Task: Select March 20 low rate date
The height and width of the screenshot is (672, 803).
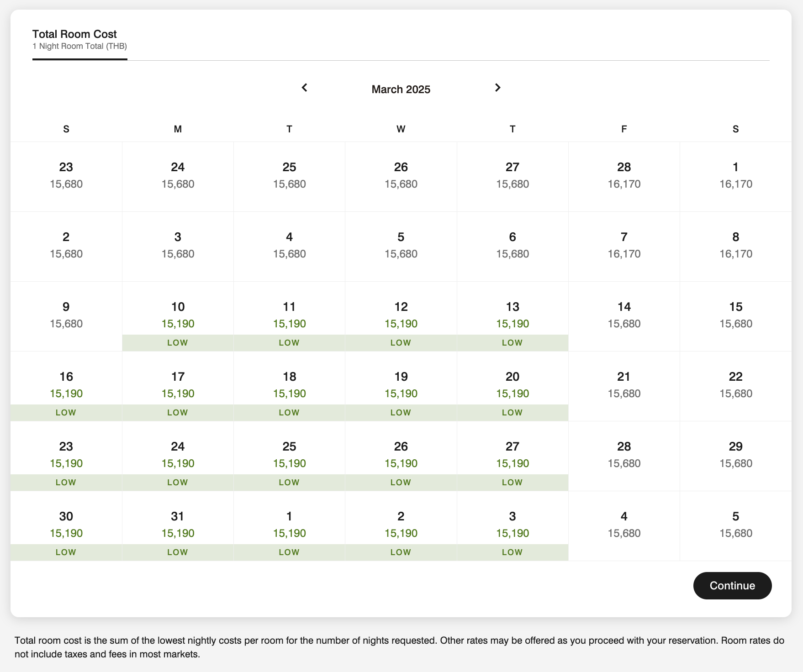Action: 512,386
